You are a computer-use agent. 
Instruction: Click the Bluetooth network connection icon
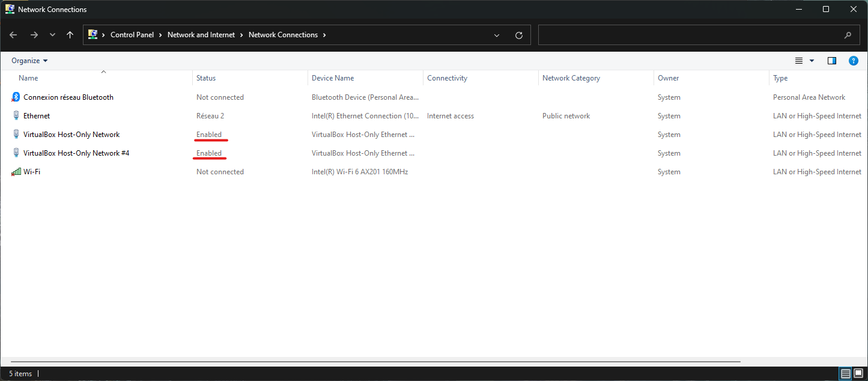16,97
